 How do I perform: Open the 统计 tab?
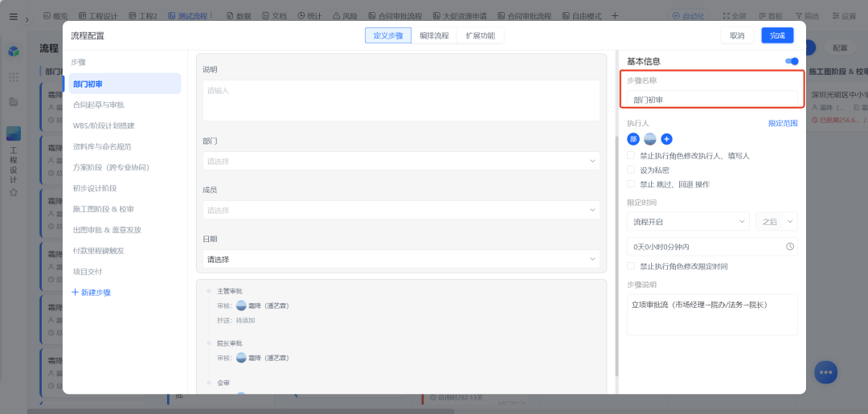click(309, 16)
